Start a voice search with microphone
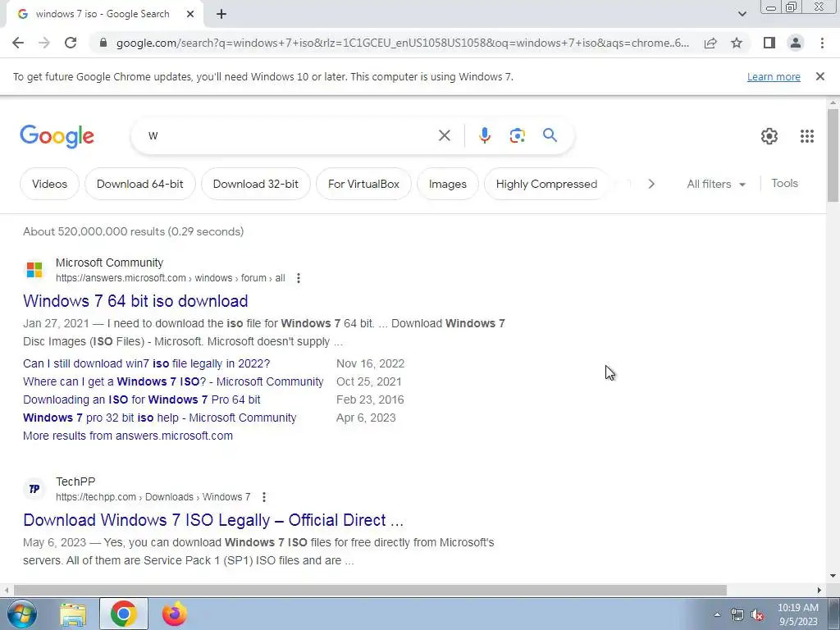 coord(484,135)
